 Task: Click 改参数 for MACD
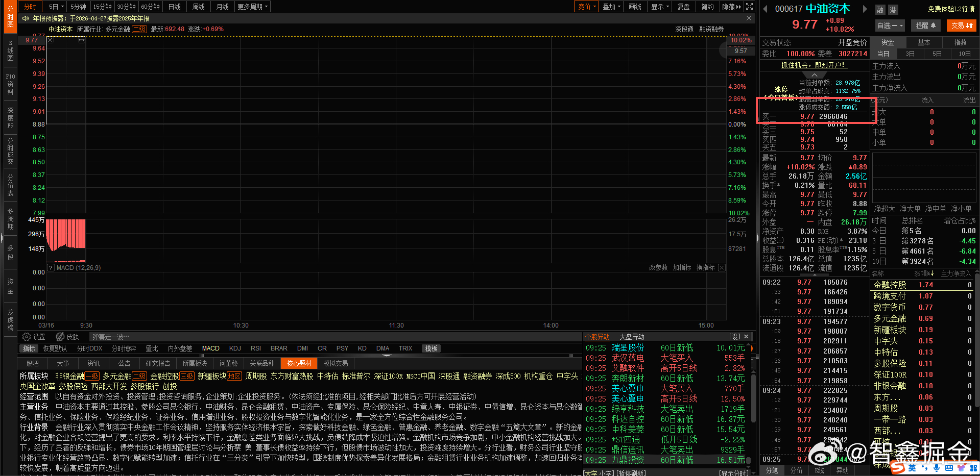[x=658, y=268]
